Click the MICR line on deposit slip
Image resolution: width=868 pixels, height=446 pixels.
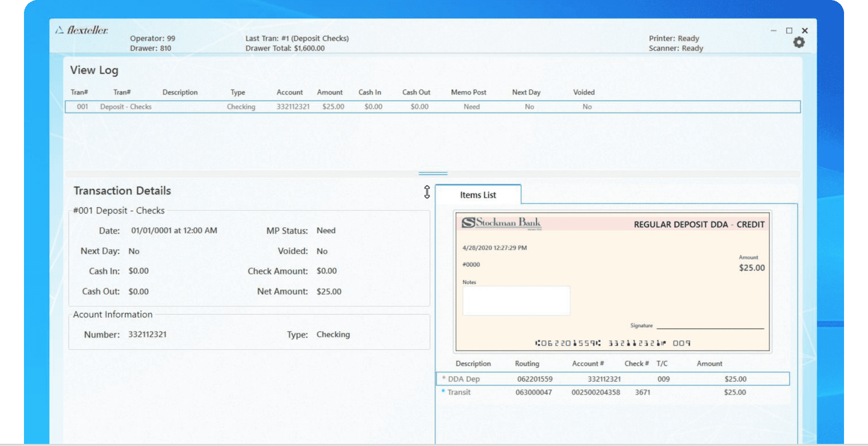pos(612,343)
